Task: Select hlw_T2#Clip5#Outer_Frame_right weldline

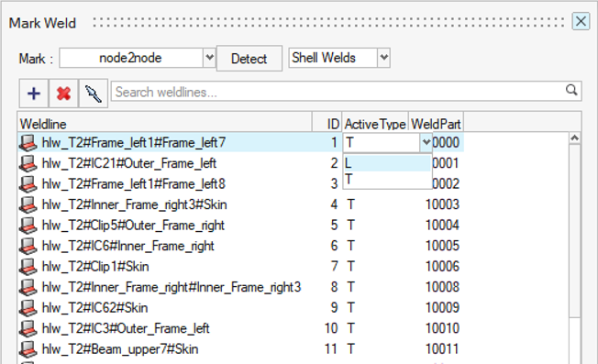Action: [x=133, y=226]
